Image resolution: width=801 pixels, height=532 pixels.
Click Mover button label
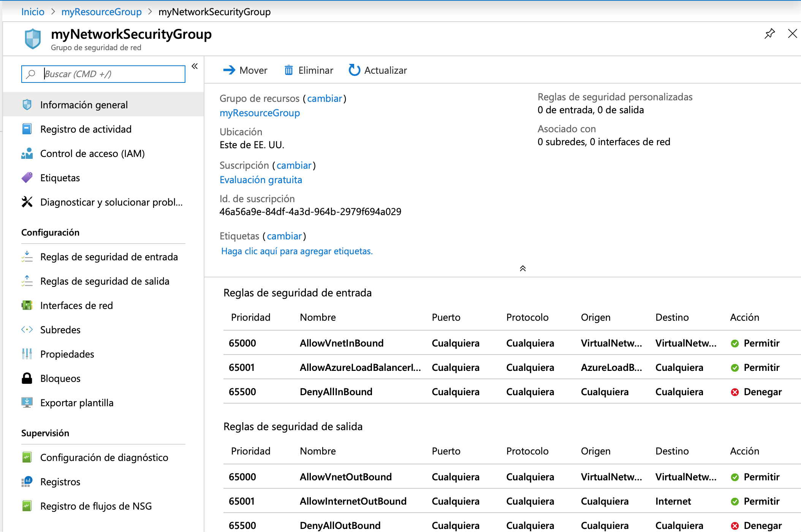[x=253, y=70]
